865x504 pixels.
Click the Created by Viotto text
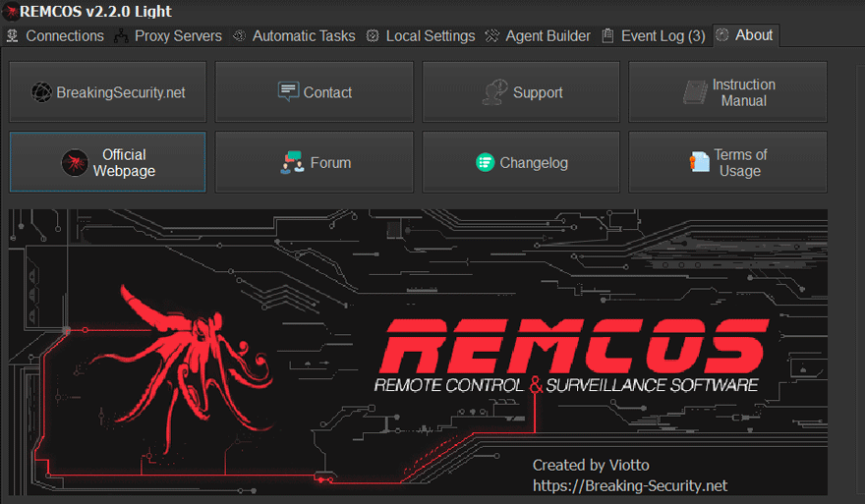(591, 466)
